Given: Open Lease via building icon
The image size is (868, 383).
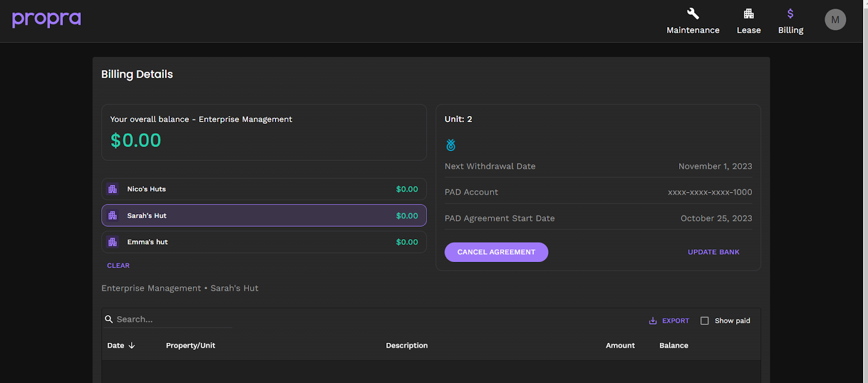Looking at the screenshot, I should point(749,14).
